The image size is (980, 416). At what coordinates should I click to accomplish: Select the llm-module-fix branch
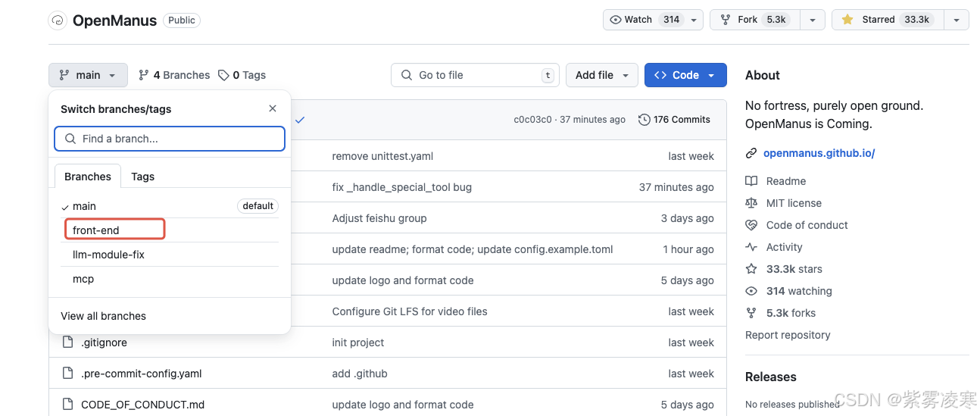tap(170, 255)
